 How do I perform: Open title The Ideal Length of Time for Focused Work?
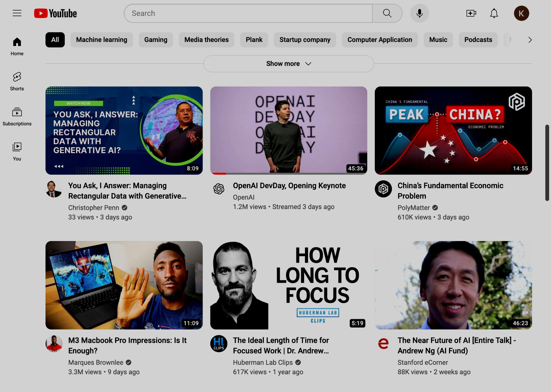point(281,345)
